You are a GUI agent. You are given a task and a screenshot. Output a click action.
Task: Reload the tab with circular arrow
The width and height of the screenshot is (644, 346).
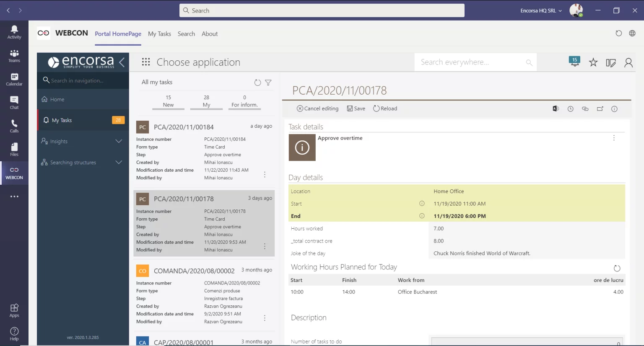[x=619, y=34]
